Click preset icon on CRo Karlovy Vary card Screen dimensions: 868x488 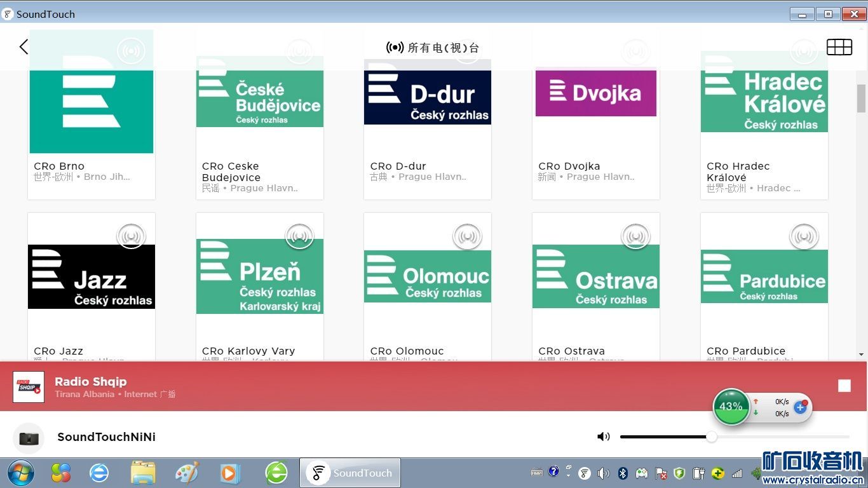pyautogui.click(x=299, y=236)
